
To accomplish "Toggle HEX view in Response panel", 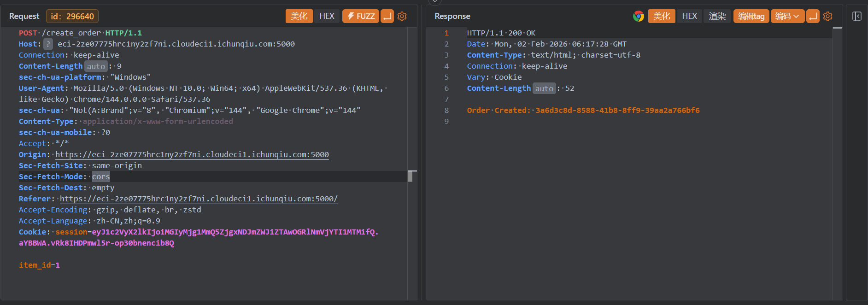I will click(689, 16).
